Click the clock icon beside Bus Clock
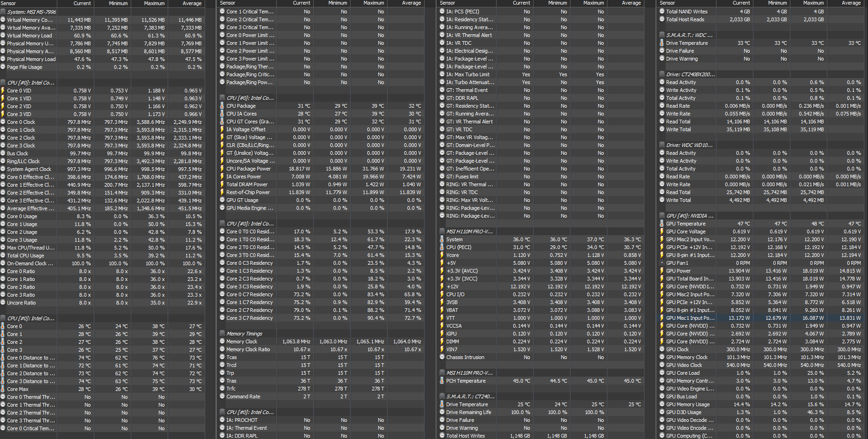This screenshot has height=439, width=868. pyautogui.click(x=3, y=153)
